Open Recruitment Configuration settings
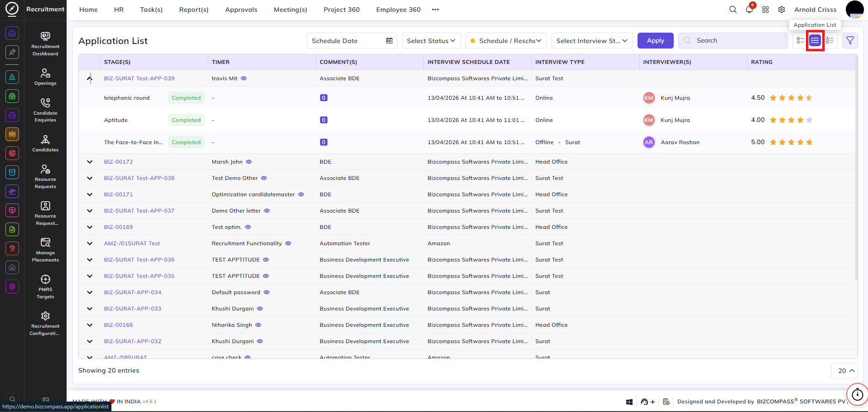 click(x=45, y=323)
